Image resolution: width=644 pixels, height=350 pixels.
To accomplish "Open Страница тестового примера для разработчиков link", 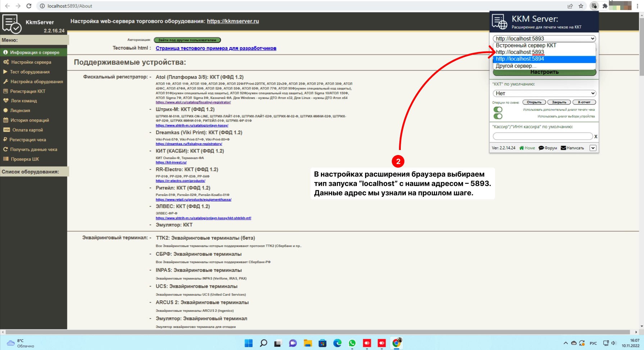I will 216,48.
